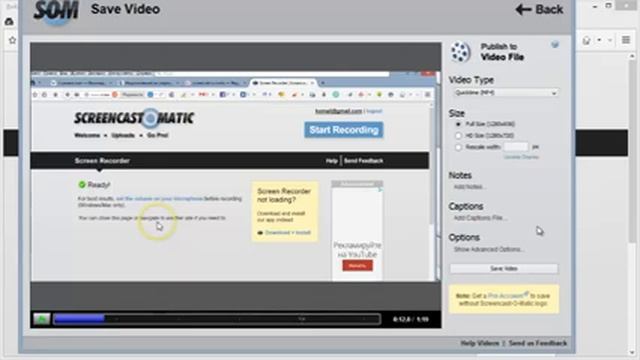Click the Captions heading text
This screenshot has width=640, height=360.
tap(466, 206)
